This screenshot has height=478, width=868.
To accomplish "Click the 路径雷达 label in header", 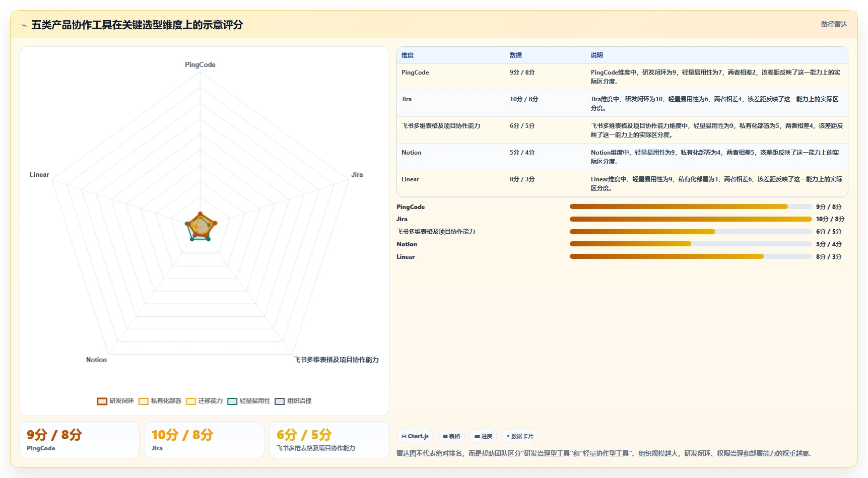I will coord(834,24).
